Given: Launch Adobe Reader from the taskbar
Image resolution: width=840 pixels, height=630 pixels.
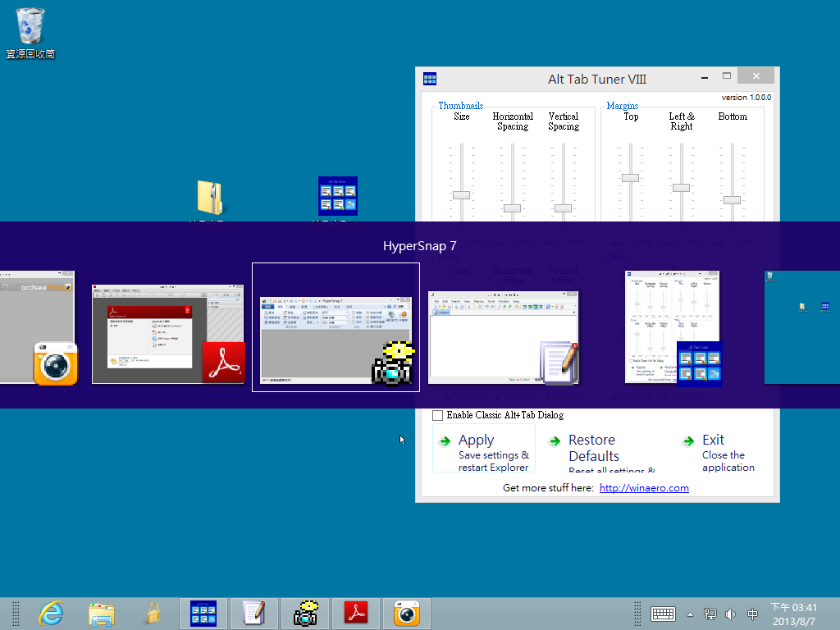Looking at the screenshot, I should pyautogui.click(x=356, y=613).
